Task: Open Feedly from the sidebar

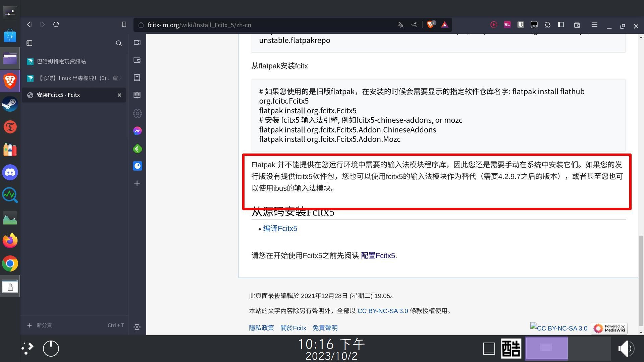Action: [x=137, y=148]
